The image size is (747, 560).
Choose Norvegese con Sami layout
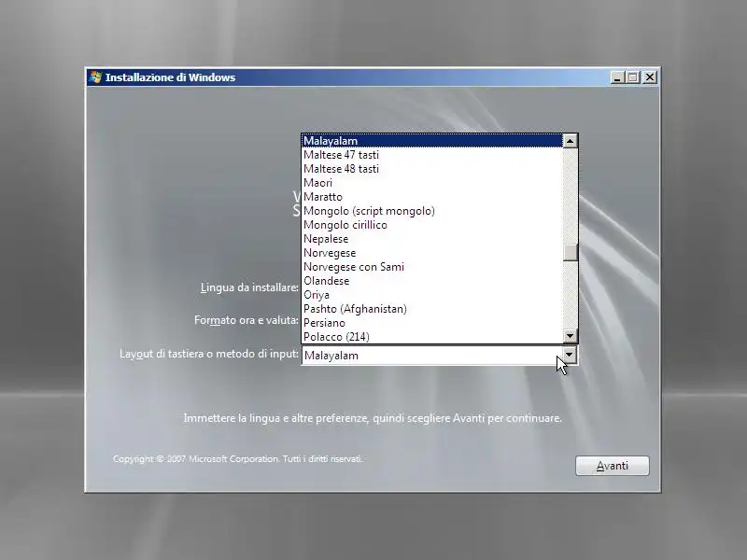pos(432,267)
